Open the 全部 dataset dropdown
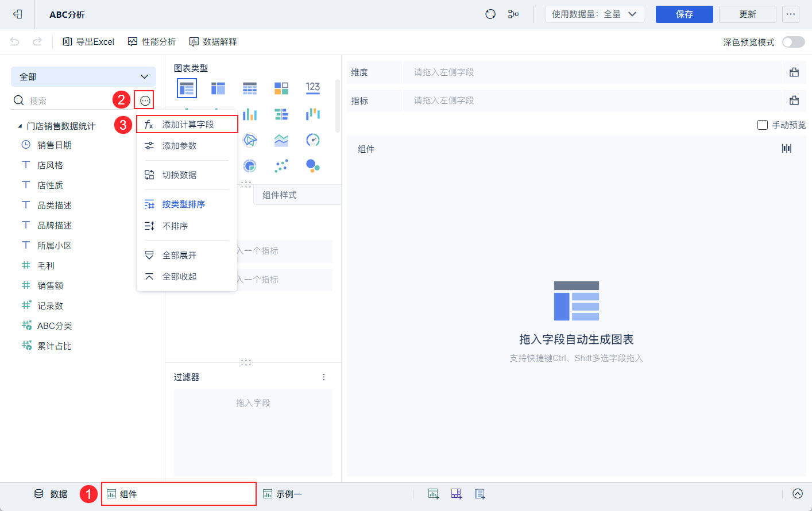Viewport: 812px width, 511px height. tap(83, 76)
